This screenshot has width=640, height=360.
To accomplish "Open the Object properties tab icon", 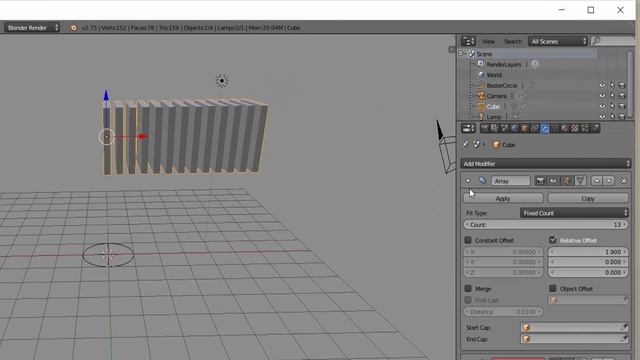I will [x=524, y=129].
